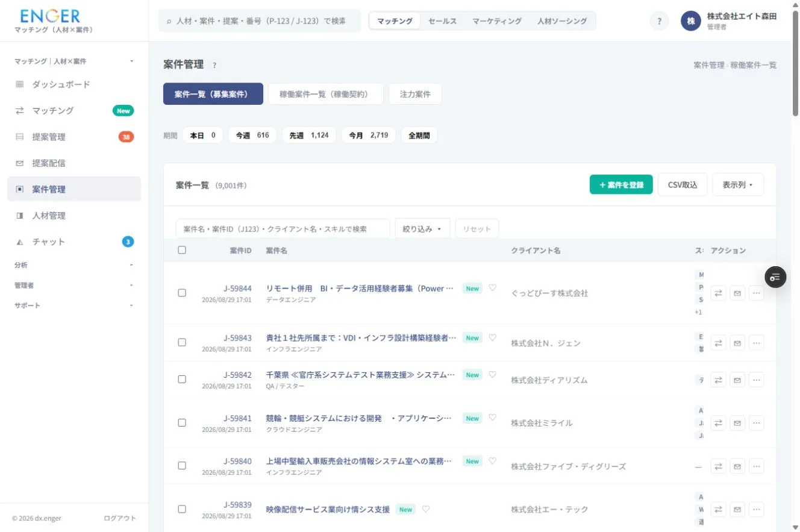
Task: Open the 人材管理 sidebar item
Action: coord(74,216)
